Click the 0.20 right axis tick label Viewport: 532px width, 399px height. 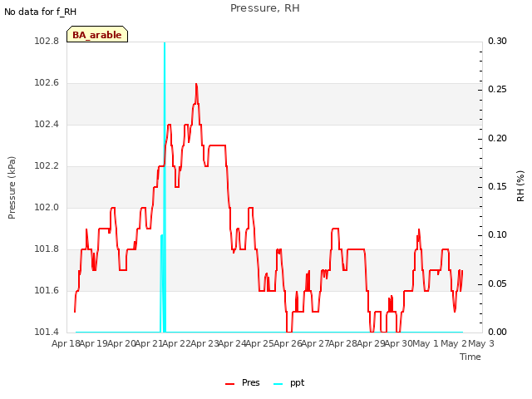click(x=497, y=138)
